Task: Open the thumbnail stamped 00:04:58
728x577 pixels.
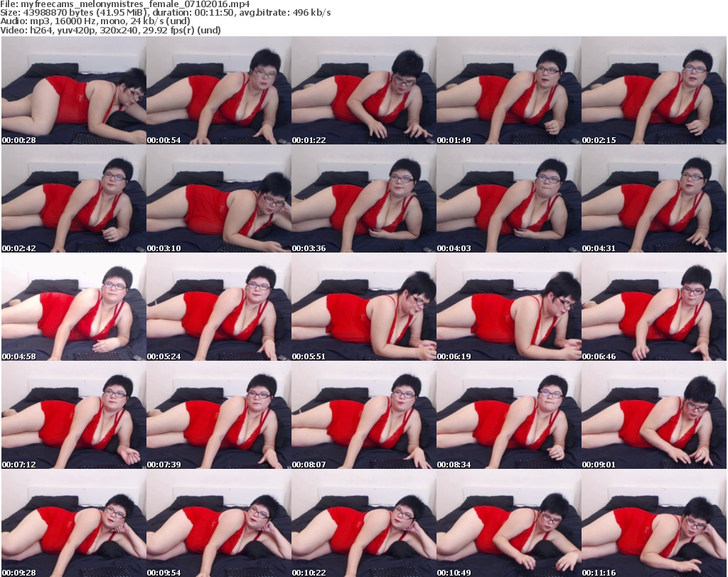Action: pos(74,307)
